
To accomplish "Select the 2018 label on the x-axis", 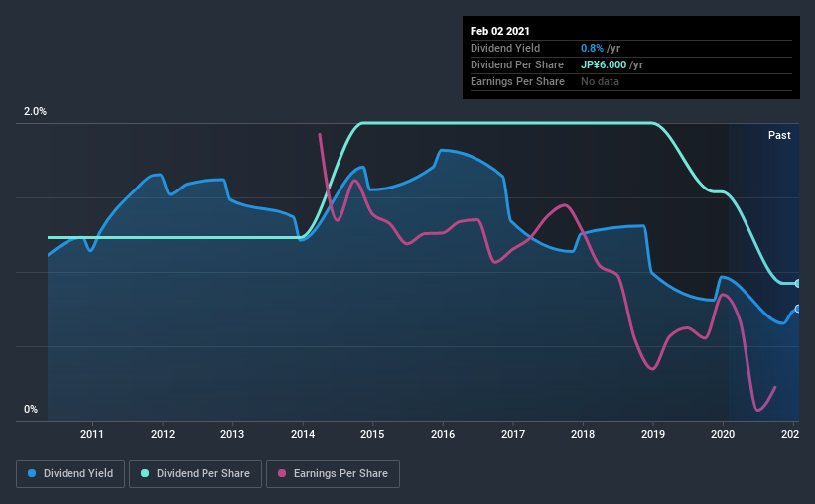I will pyautogui.click(x=583, y=434).
